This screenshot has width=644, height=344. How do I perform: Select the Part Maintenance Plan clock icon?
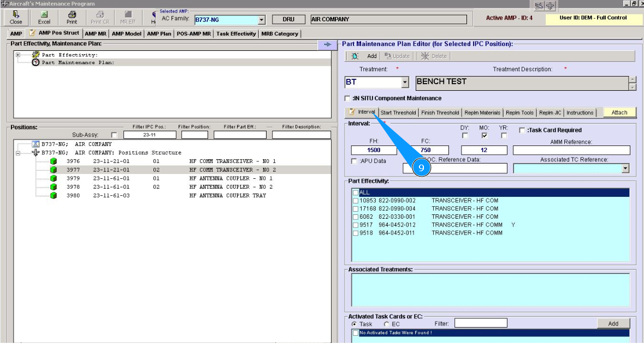(x=36, y=62)
